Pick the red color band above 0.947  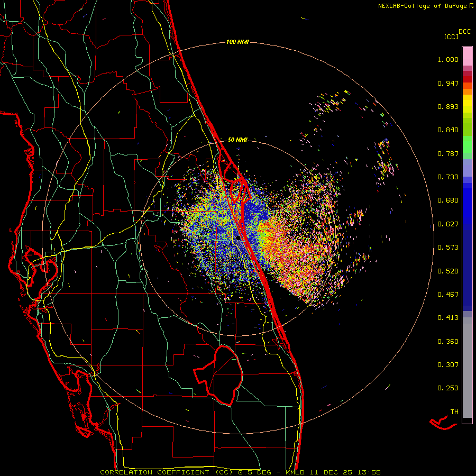click(x=467, y=79)
